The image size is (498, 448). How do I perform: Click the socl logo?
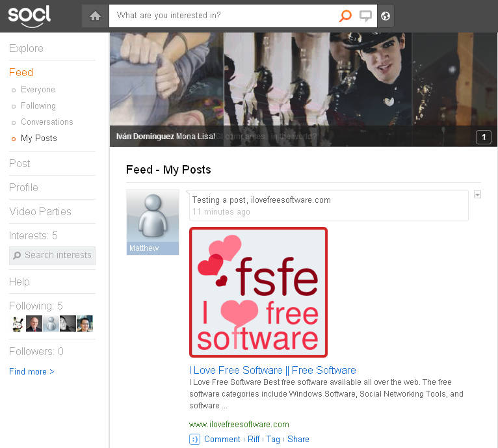pos(29,16)
